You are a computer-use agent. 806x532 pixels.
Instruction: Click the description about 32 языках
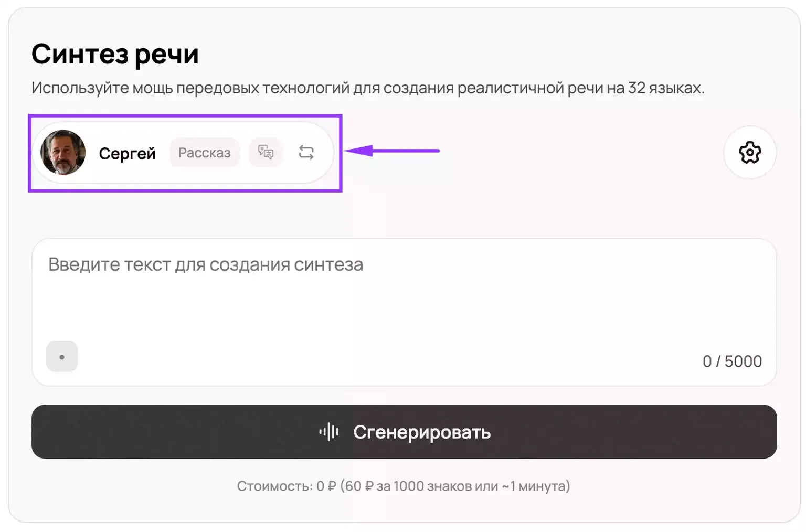point(368,88)
